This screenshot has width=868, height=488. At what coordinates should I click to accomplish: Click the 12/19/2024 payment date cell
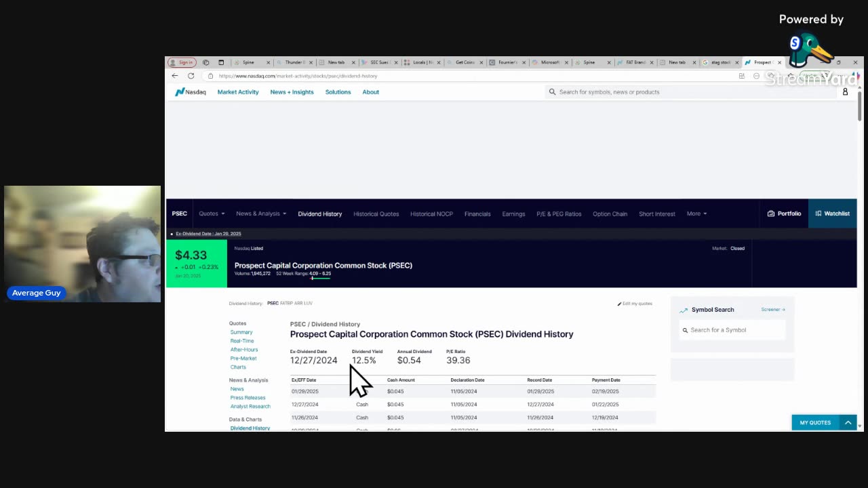pos(605,418)
